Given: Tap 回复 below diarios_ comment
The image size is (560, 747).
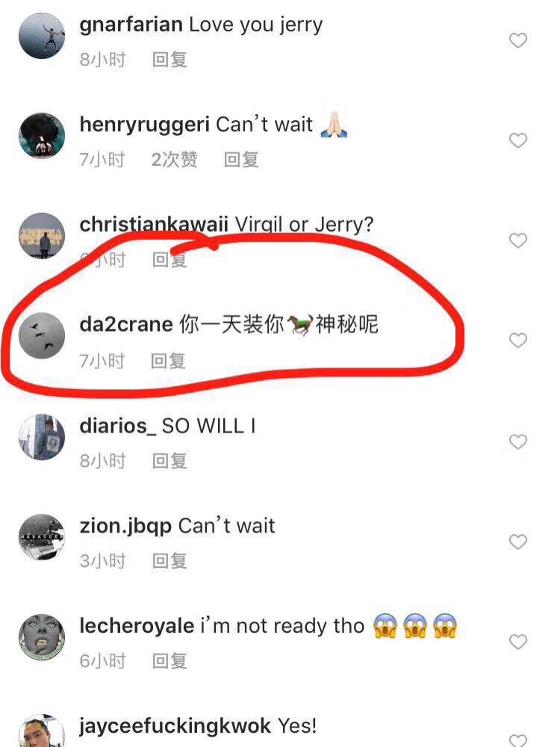Looking at the screenshot, I should (169, 461).
